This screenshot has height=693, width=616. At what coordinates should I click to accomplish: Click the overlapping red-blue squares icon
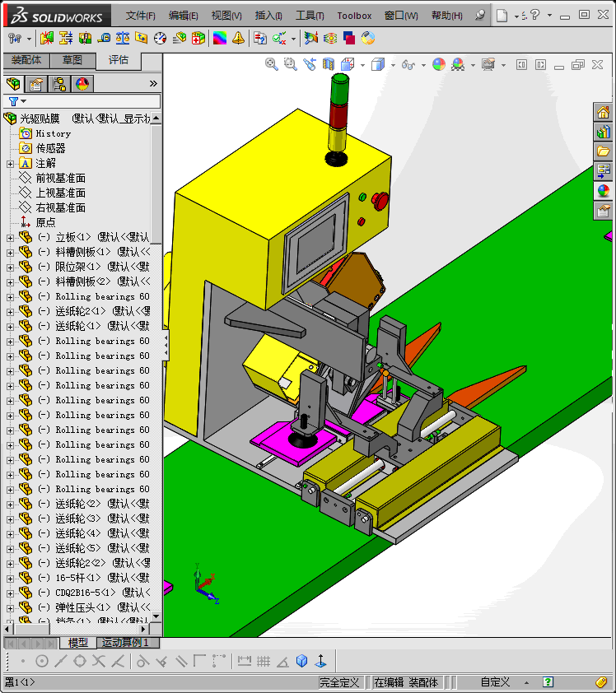(x=349, y=39)
